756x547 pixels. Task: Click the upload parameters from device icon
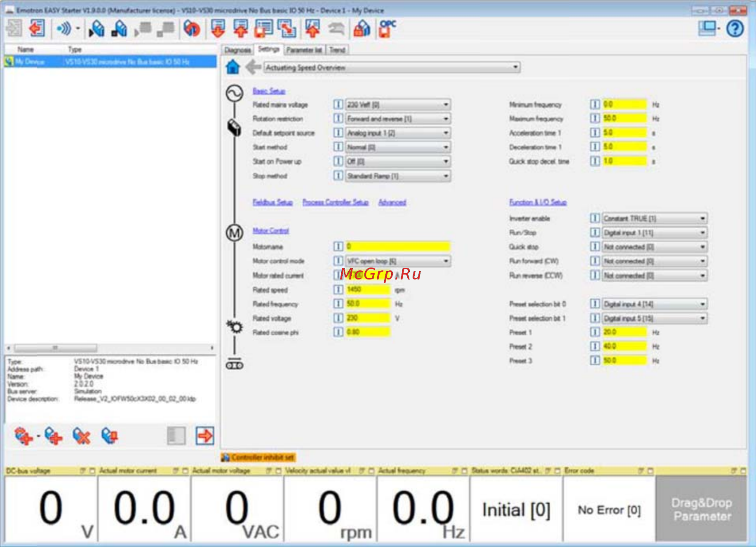[241, 28]
